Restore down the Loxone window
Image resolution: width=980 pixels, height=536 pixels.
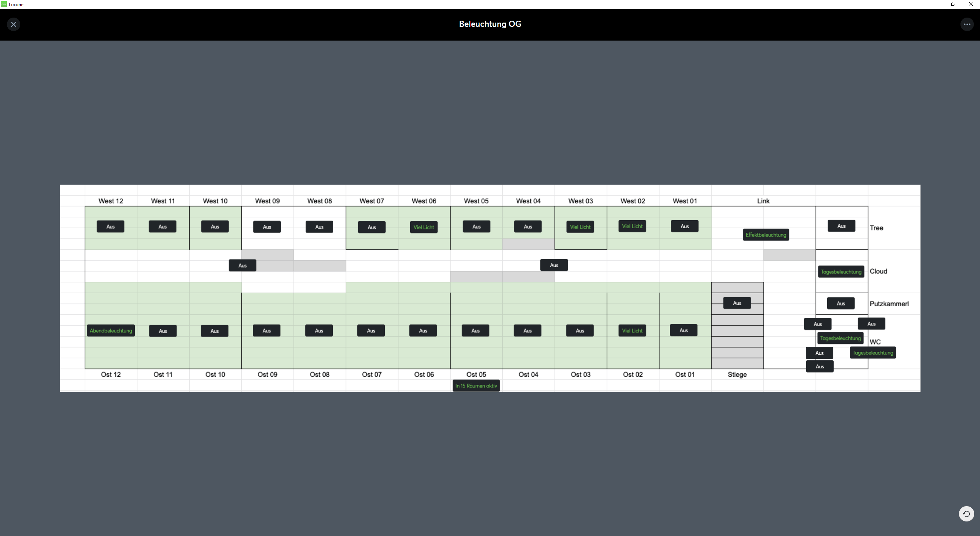click(953, 4)
